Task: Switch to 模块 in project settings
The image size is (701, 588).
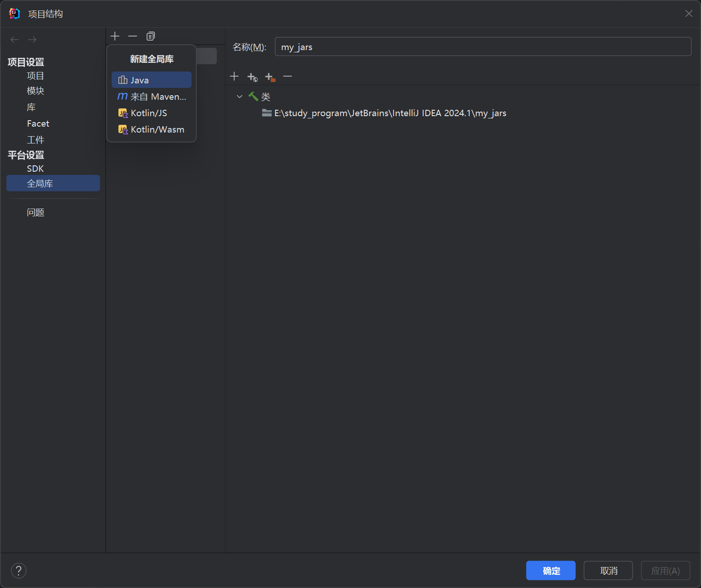Action: click(36, 91)
